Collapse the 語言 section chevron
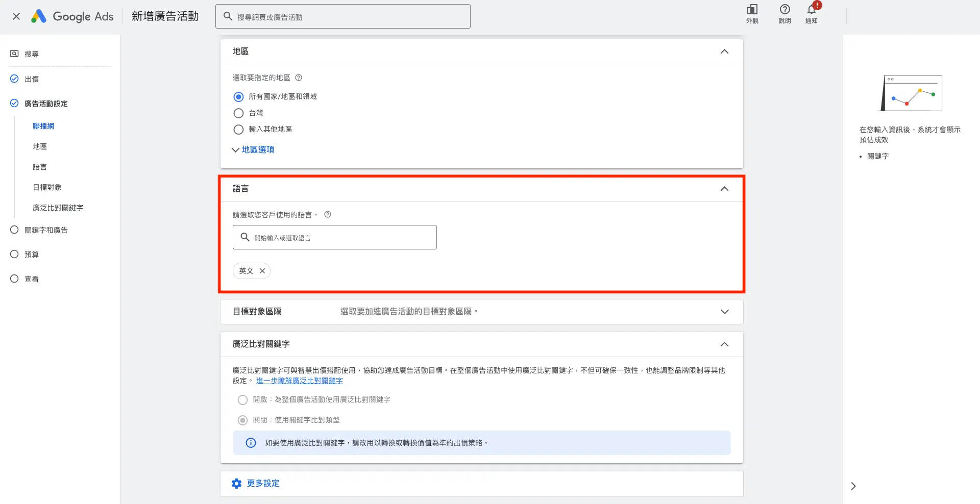Viewport: 980px width, 504px height. 724,189
